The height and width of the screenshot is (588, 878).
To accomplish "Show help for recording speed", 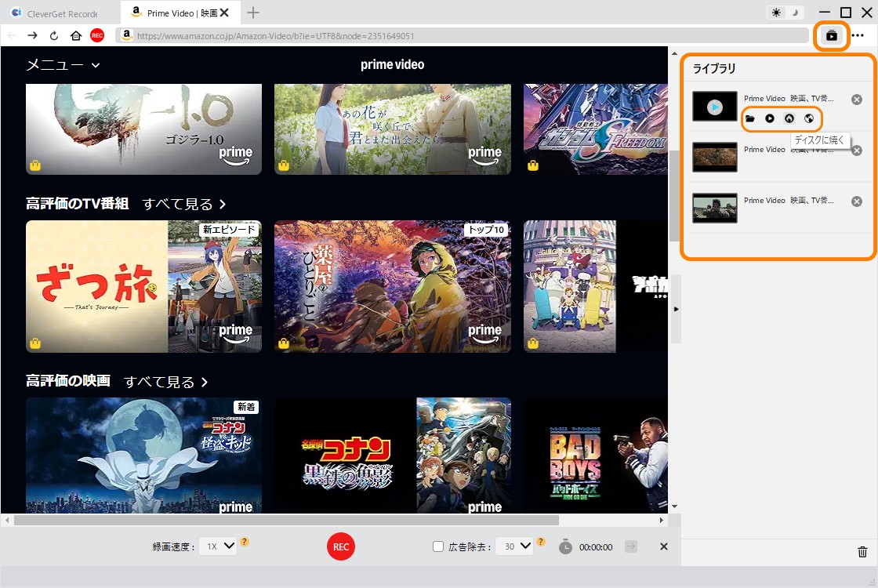I will click(245, 542).
